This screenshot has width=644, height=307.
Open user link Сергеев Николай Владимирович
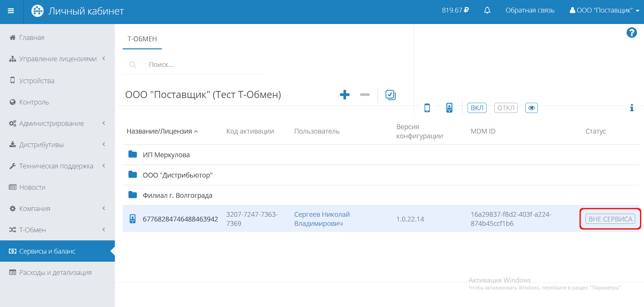(322, 219)
